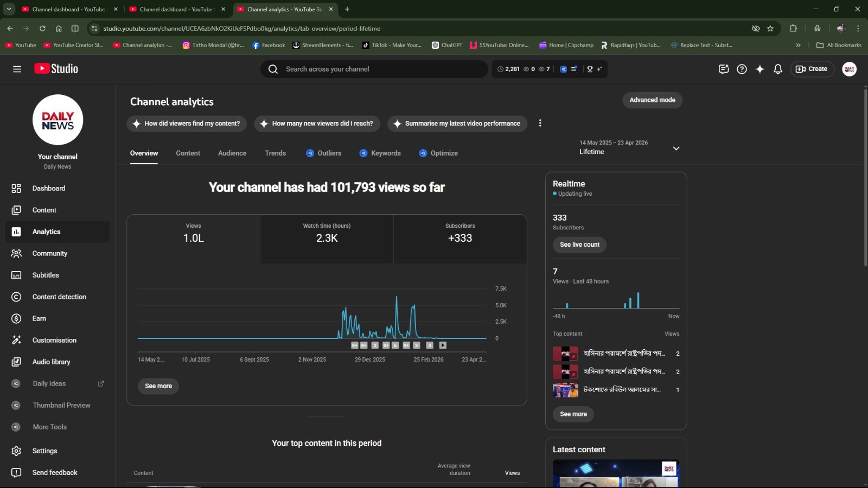The width and height of the screenshot is (868, 488).
Task: Open channel Settings
Action: pos(58,451)
